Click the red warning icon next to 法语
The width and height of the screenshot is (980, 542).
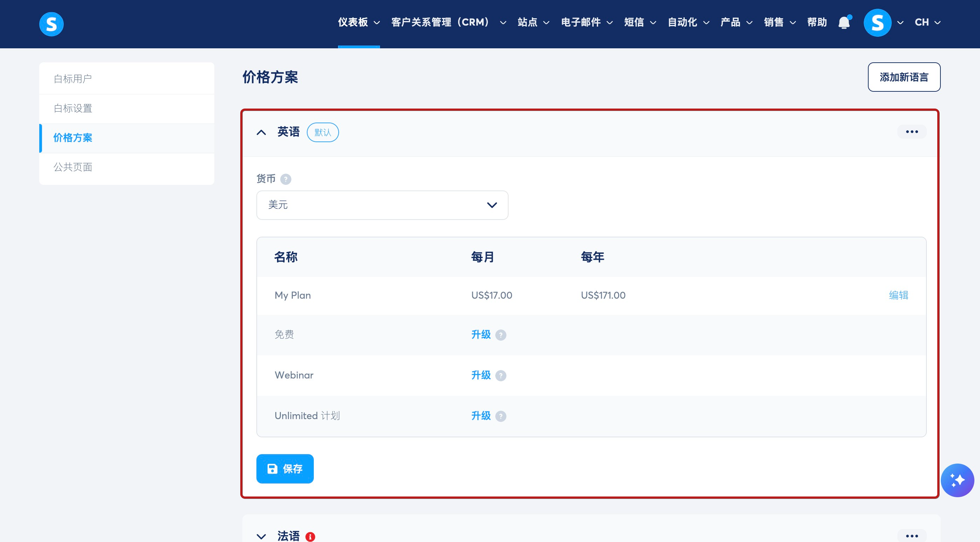[310, 537]
